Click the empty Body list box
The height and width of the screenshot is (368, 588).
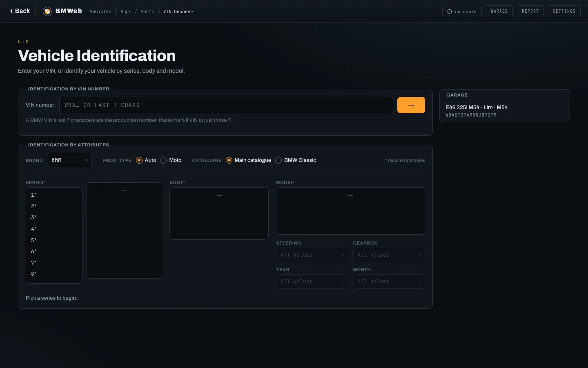[219, 213]
